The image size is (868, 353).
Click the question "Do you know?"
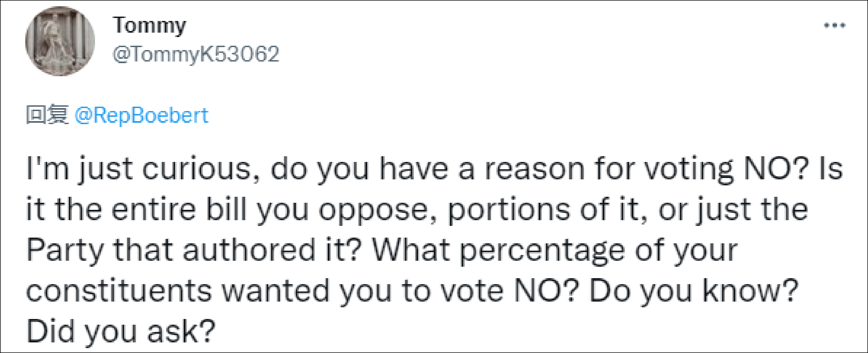click(694, 290)
